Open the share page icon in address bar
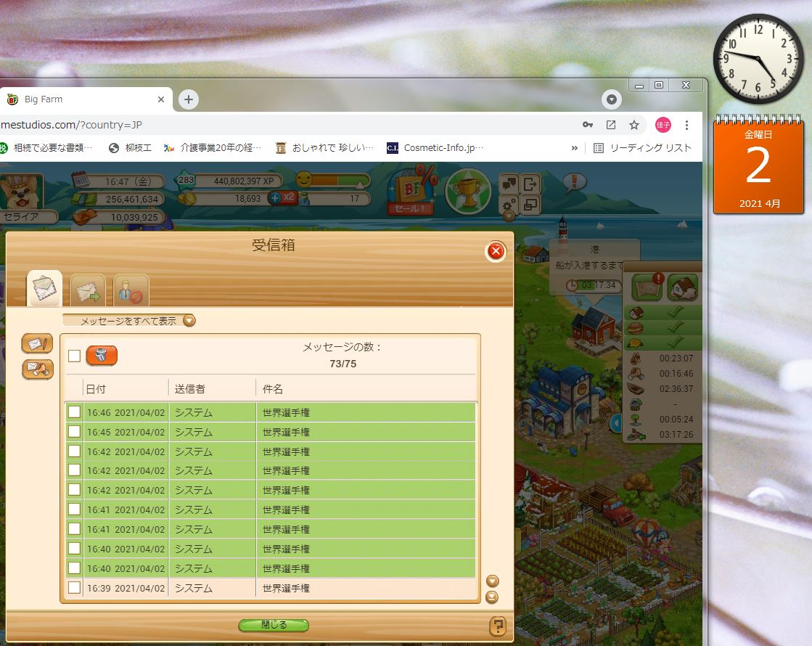Viewport: 812px width, 646px height. (x=611, y=125)
